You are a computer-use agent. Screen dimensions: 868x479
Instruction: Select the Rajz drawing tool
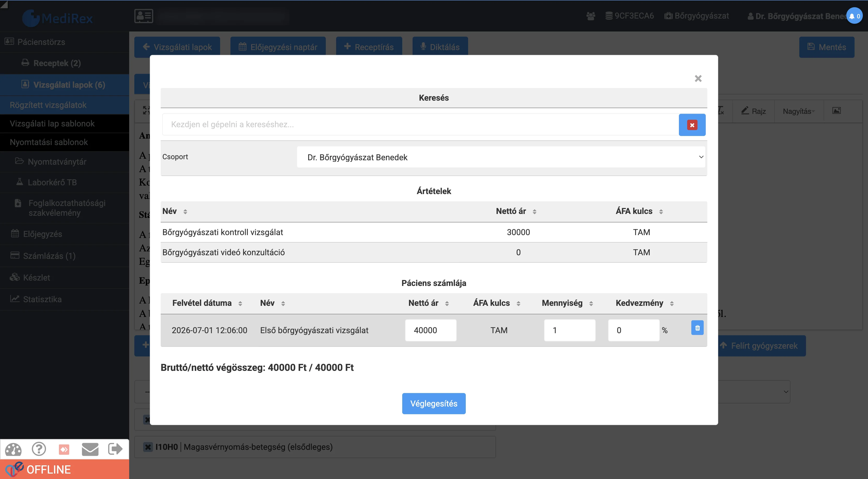point(754,111)
